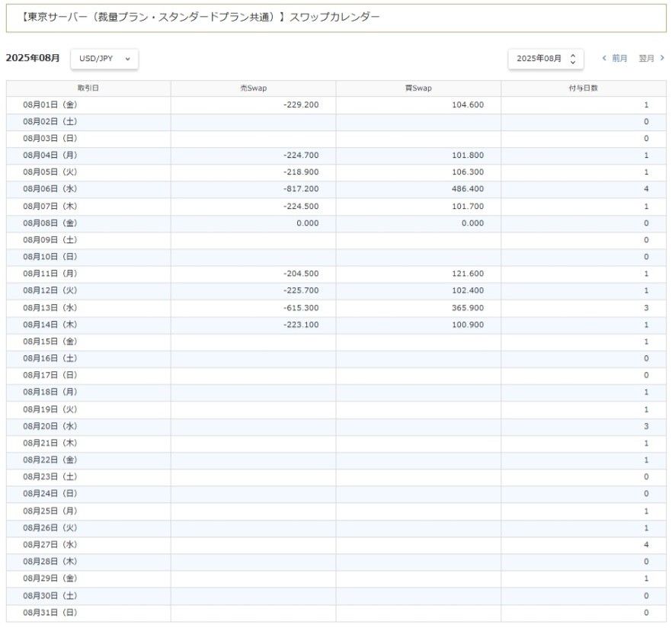The height and width of the screenshot is (628, 672).
Task: Click the 買Swap column header
Action: pyautogui.click(x=418, y=88)
